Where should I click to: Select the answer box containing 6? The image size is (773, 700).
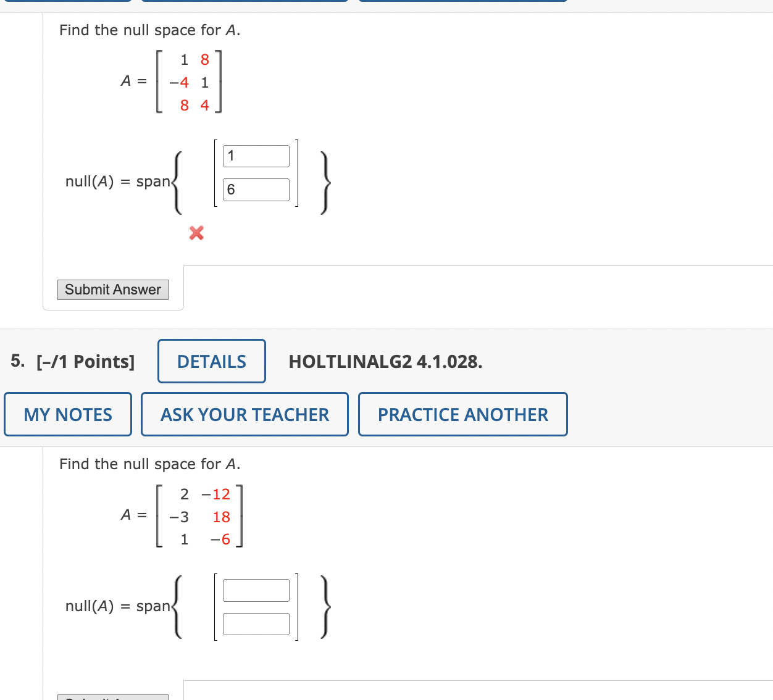(256, 189)
